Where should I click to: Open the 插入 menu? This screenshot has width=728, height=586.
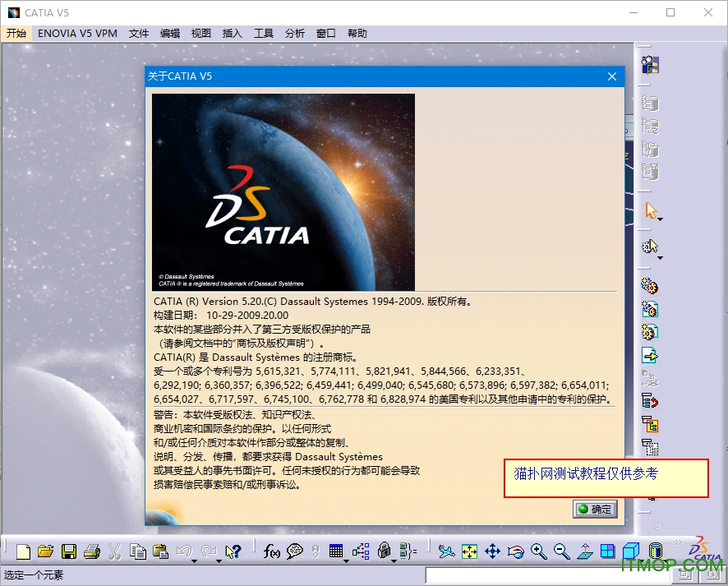233,34
